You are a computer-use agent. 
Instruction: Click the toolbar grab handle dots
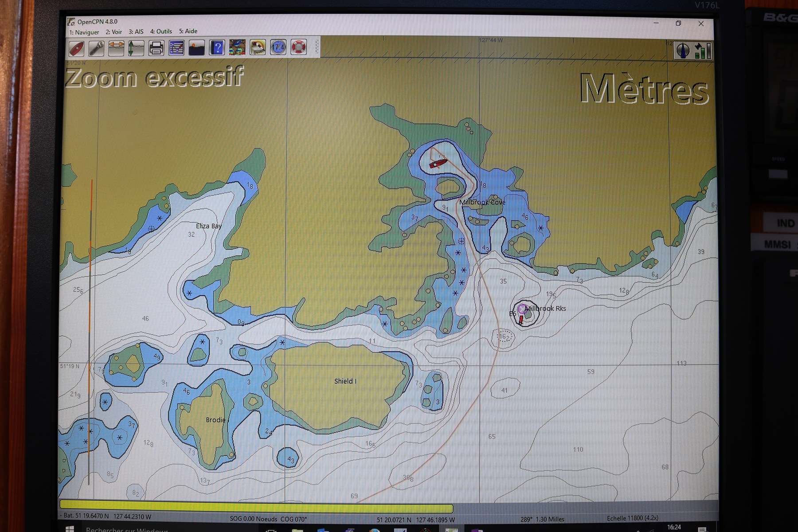[317, 47]
